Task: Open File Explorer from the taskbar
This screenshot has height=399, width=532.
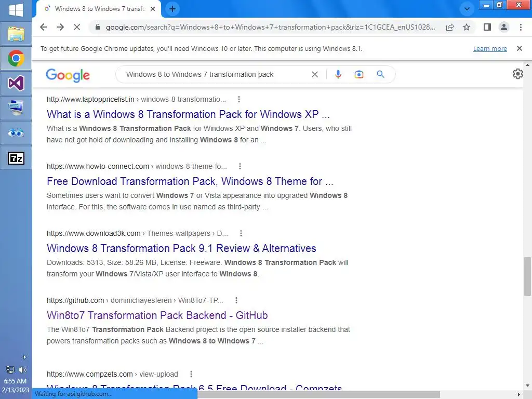Action: [x=16, y=34]
